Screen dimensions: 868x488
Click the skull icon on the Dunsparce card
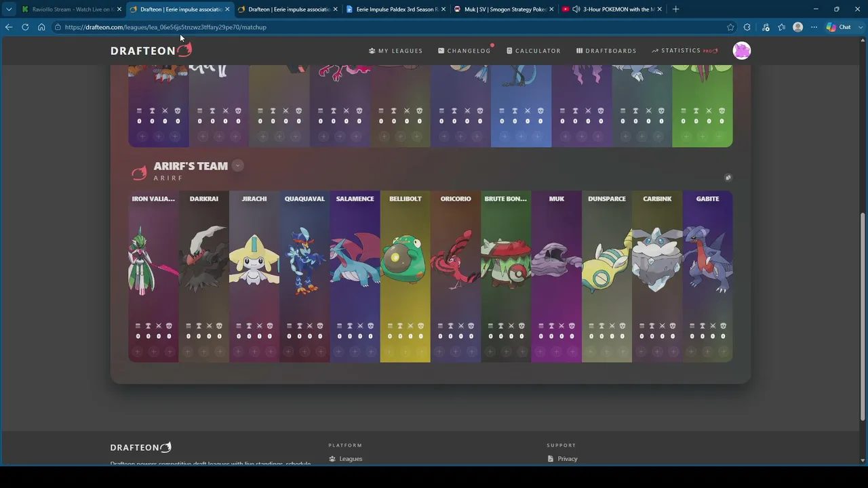tap(622, 326)
